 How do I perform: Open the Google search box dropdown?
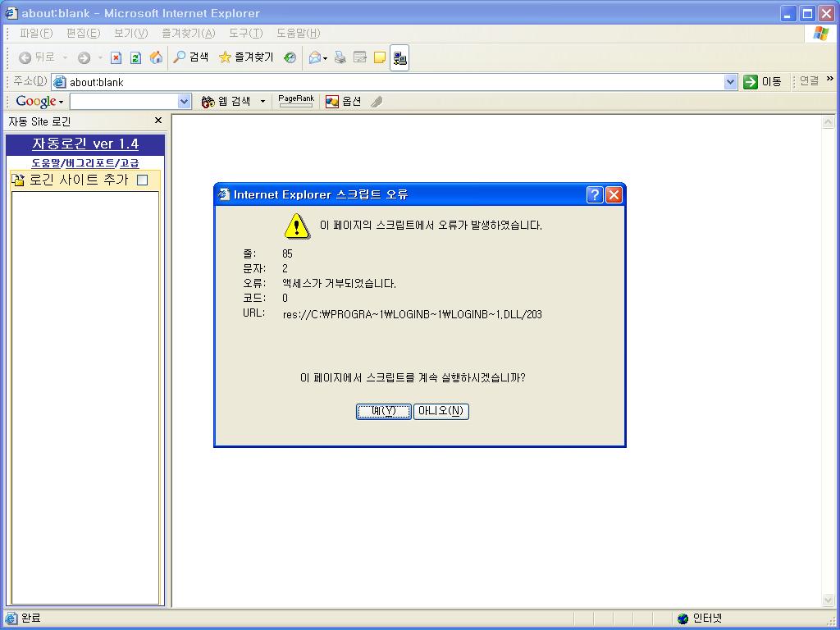click(x=184, y=102)
